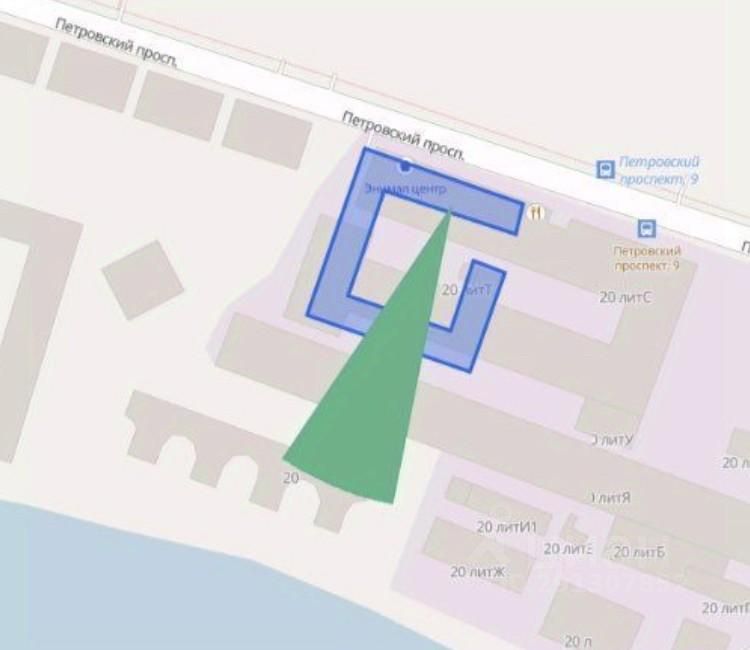Viewport: 750px width, 650px height.
Task: Click the 20 литЖ building label
Action: click(x=477, y=572)
